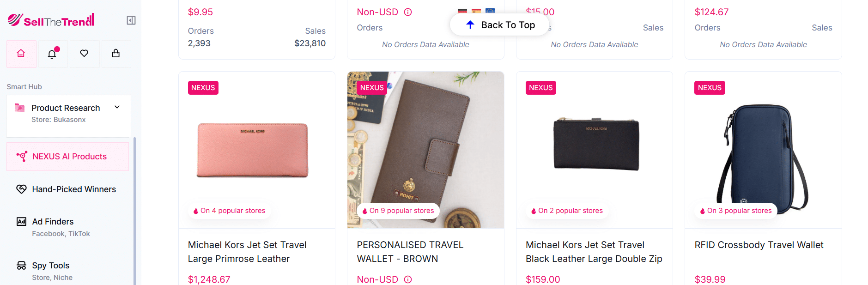Select Hand-Picked Winners in the sidebar
868x285 pixels.
click(73, 189)
